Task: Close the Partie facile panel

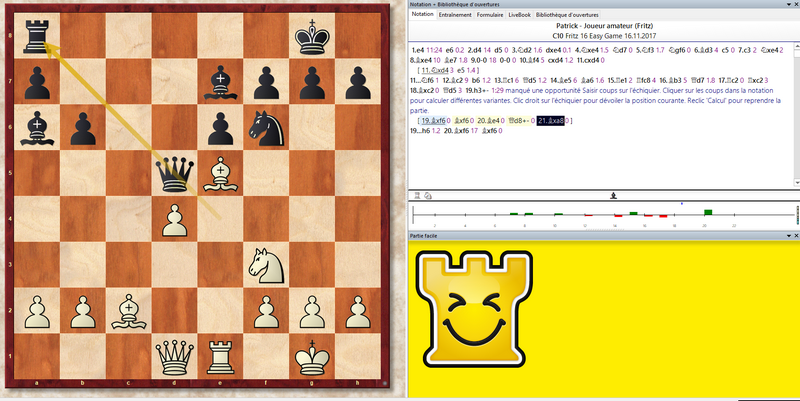Action: click(795, 236)
